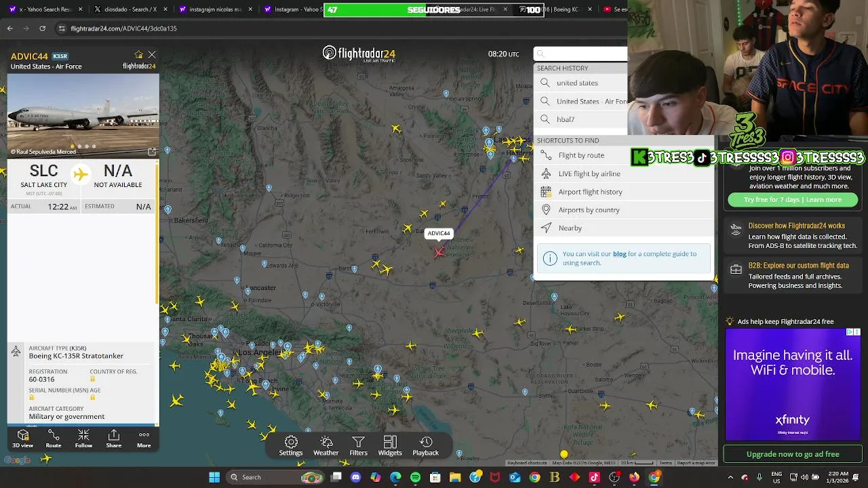
Task: Open map Settings
Action: click(291, 446)
